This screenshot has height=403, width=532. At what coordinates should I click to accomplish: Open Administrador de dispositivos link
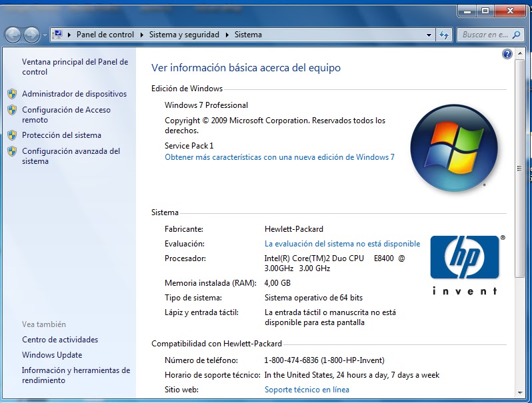74,94
